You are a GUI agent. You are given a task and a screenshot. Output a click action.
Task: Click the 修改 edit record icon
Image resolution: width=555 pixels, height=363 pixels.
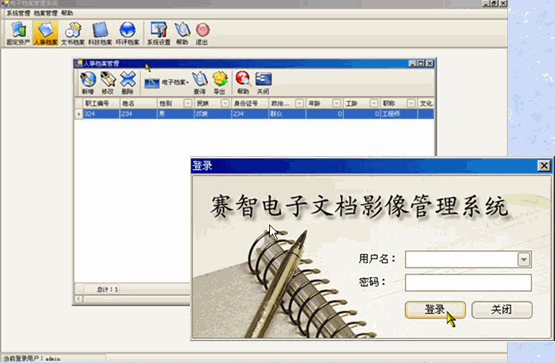point(108,83)
